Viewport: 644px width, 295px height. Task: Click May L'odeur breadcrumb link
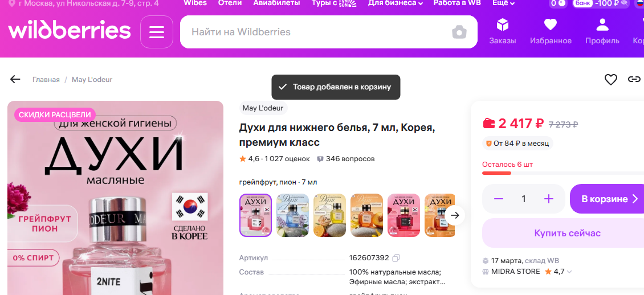(92, 80)
